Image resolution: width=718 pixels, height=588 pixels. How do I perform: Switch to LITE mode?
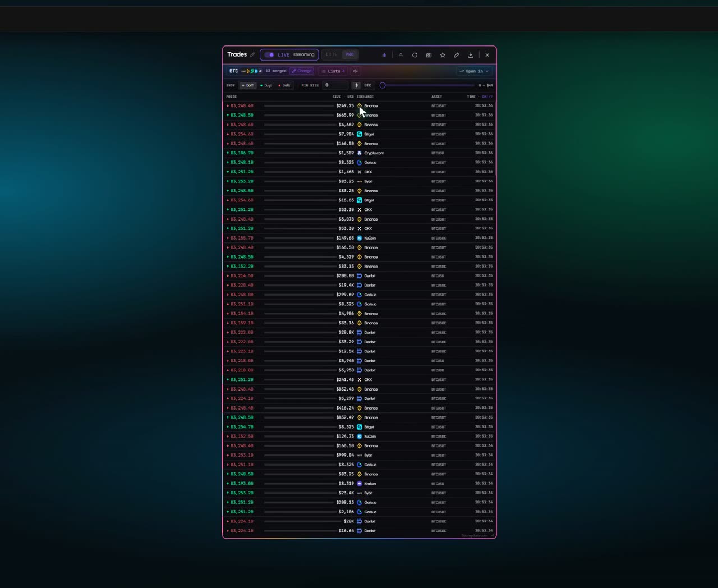click(332, 55)
